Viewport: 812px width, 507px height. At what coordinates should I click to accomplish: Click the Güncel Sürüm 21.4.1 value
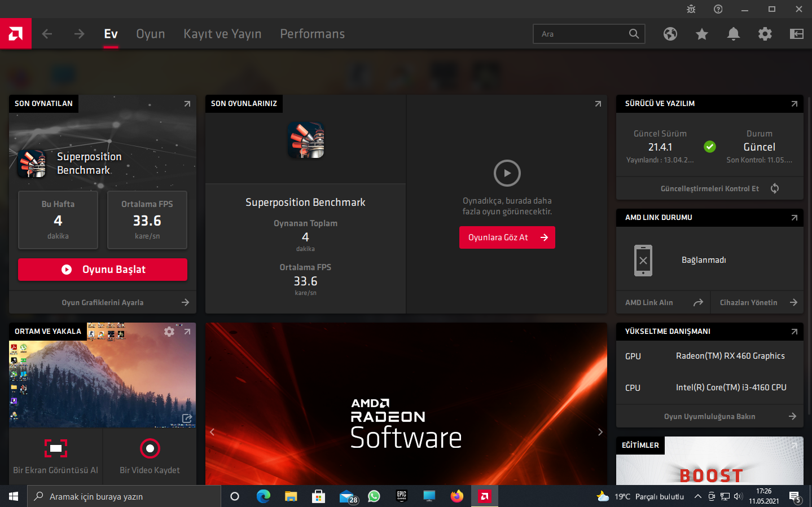click(x=660, y=147)
